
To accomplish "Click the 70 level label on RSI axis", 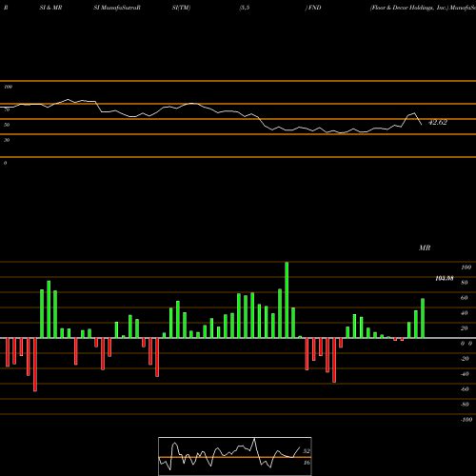I will click(7, 109).
